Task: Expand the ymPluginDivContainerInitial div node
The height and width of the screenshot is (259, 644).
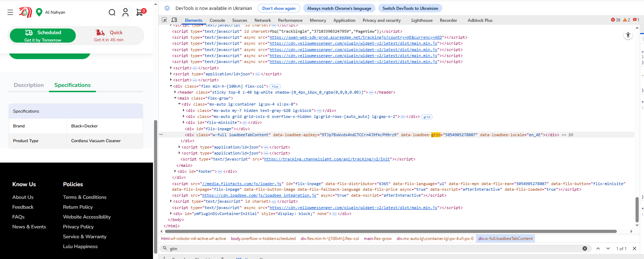Action: [171, 214]
